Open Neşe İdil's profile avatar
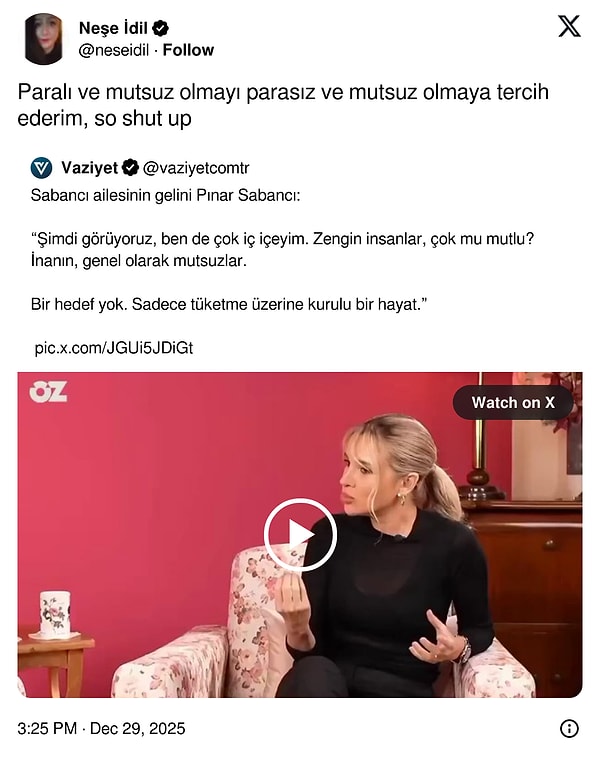600x759 pixels. pyautogui.click(x=44, y=39)
